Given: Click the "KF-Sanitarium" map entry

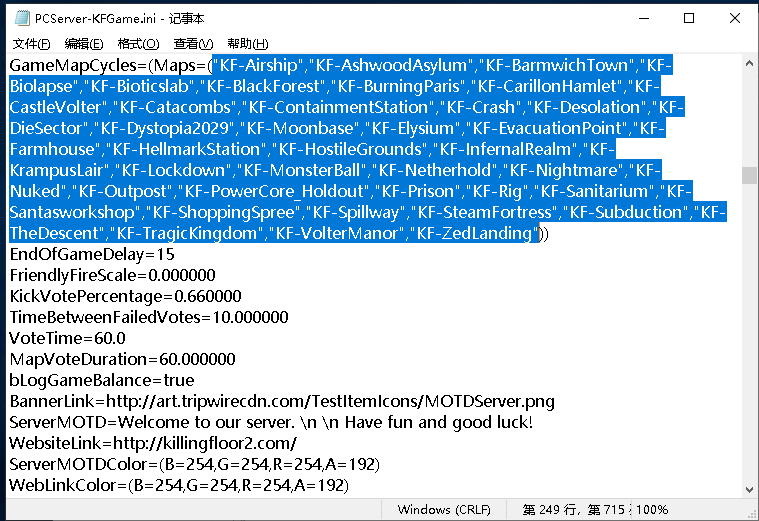Looking at the screenshot, I should point(594,191).
